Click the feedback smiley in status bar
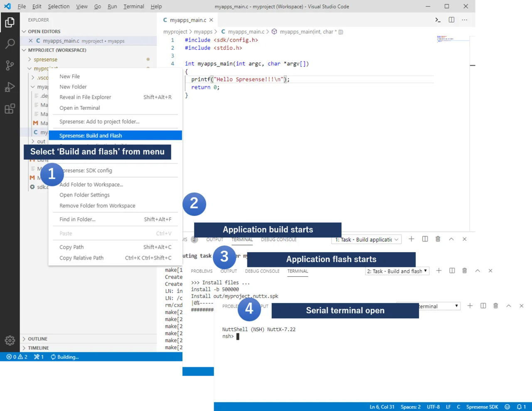 [x=507, y=407]
